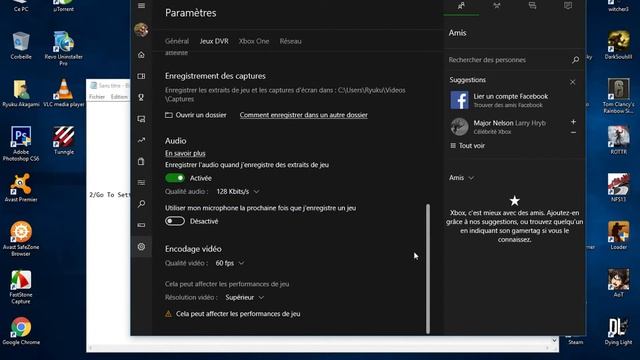Open Connect console icon in sidebar
Viewport: 640px width, 360px height.
tap(141, 225)
